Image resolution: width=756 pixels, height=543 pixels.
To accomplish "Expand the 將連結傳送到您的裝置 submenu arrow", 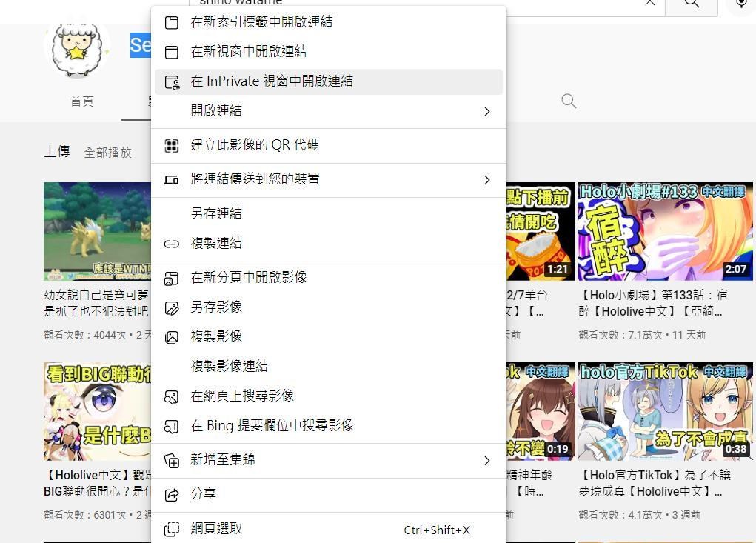I will tap(487, 180).
